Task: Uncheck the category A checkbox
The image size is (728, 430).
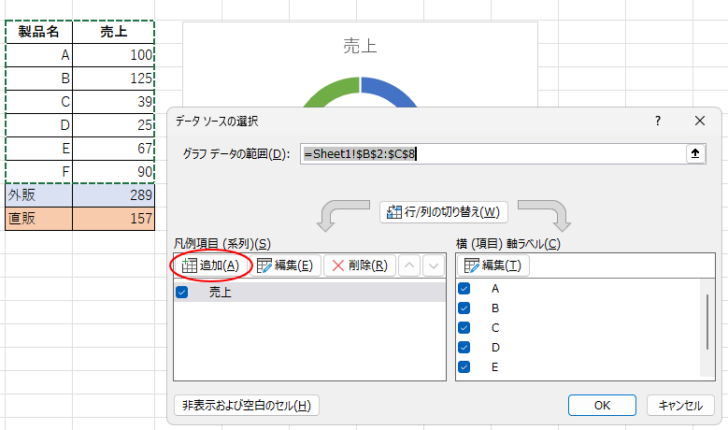Action: click(x=464, y=288)
